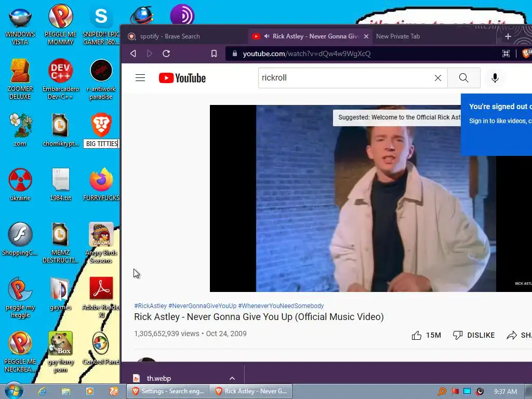Screen dimensions: 532x399
Task: Open YouTube hamburger guide menu
Action: (x=140, y=78)
